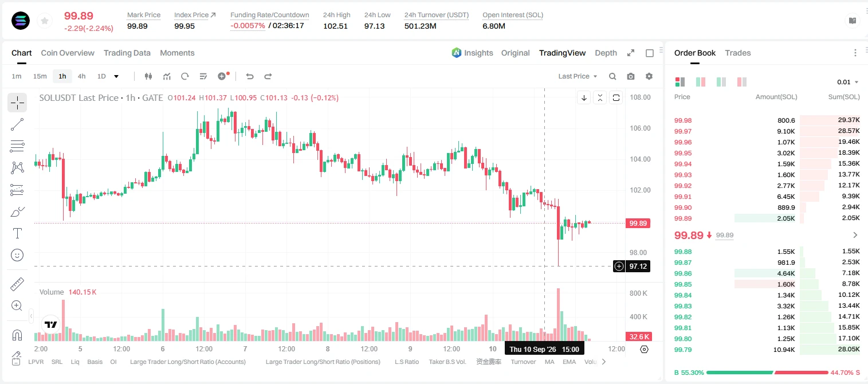
Task: Show only buy orders in order book
Action: (721, 82)
